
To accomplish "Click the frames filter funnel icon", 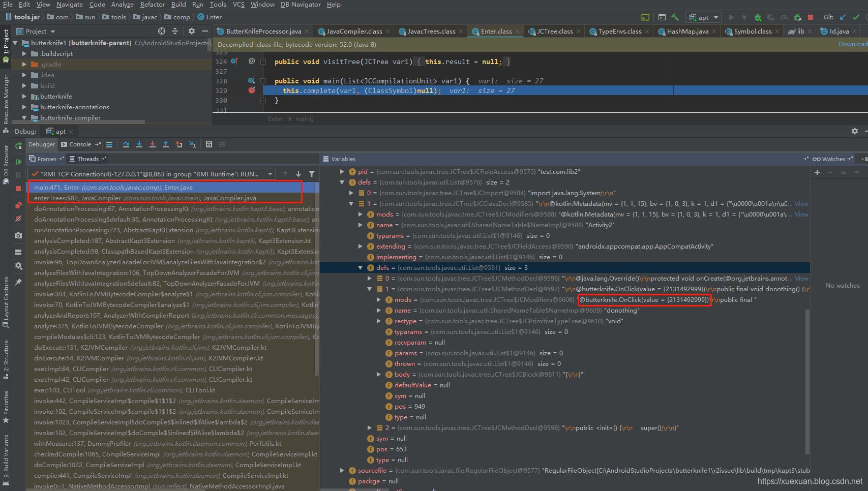I will click(312, 174).
